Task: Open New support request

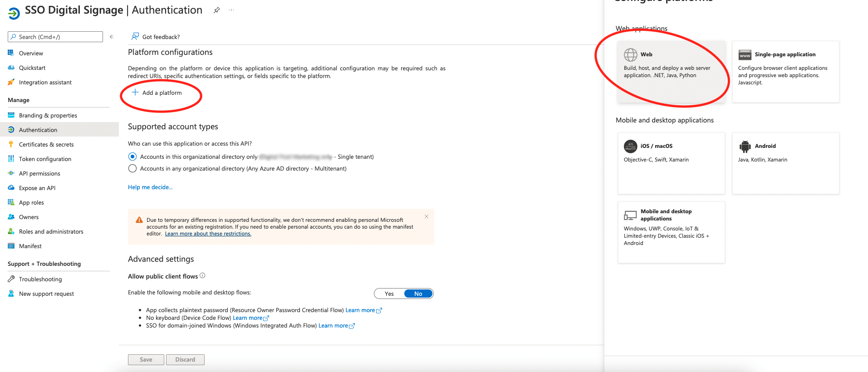Action: point(46,294)
